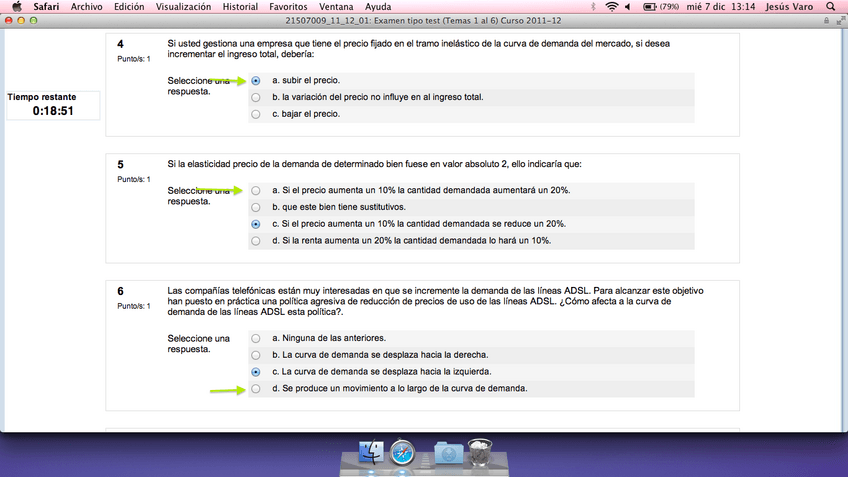The width and height of the screenshot is (848, 477).
Task: Open the Apple menu icon
Action: (17, 7)
